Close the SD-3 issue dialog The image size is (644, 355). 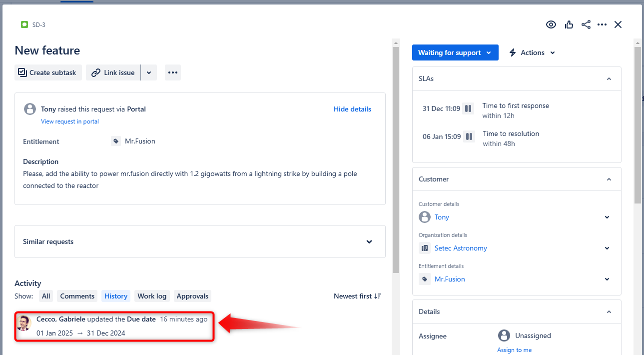pos(618,24)
